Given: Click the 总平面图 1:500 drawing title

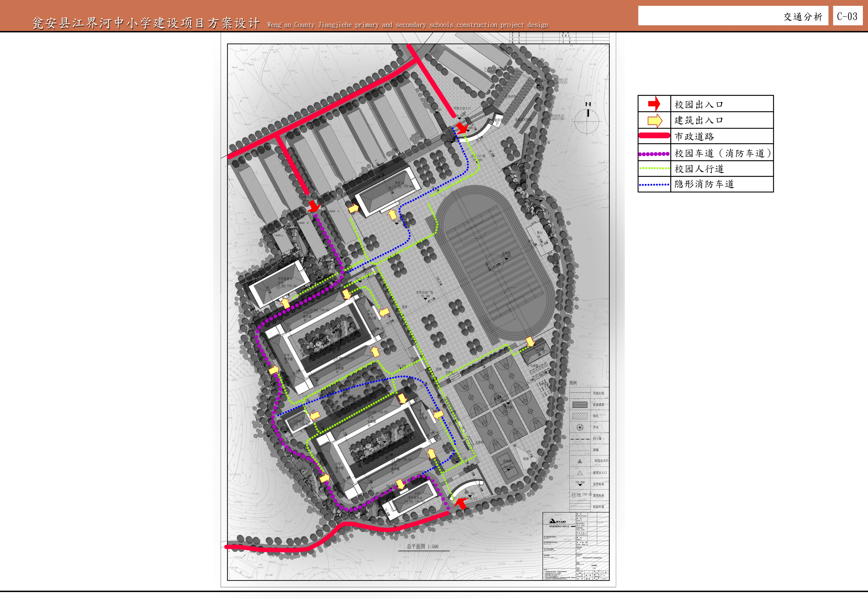Looking at the screenshot, I should [x=423, y=546].
